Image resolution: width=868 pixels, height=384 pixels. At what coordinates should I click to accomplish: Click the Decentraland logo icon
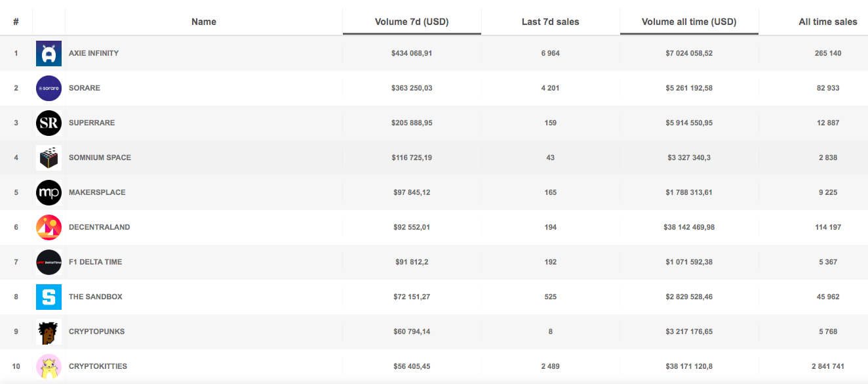pyautogui.click(x=49, y=227)
